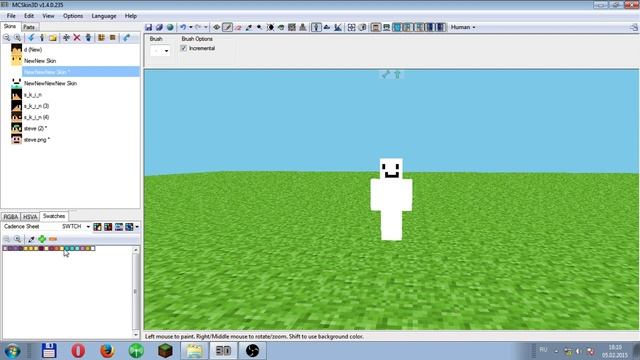Click the New skin figure icon
Viewport: 640px width, 360px height.
pyautogui.click(x=42, y=38)
